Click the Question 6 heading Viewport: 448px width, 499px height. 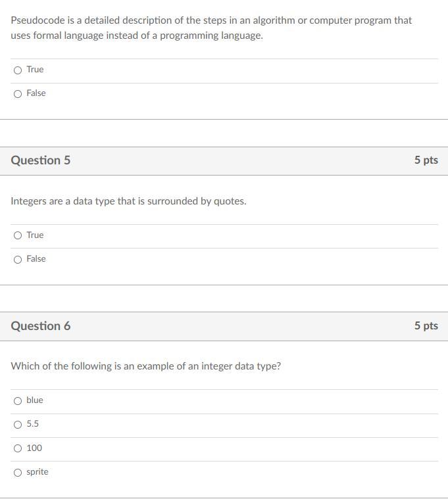coord(40,326)
